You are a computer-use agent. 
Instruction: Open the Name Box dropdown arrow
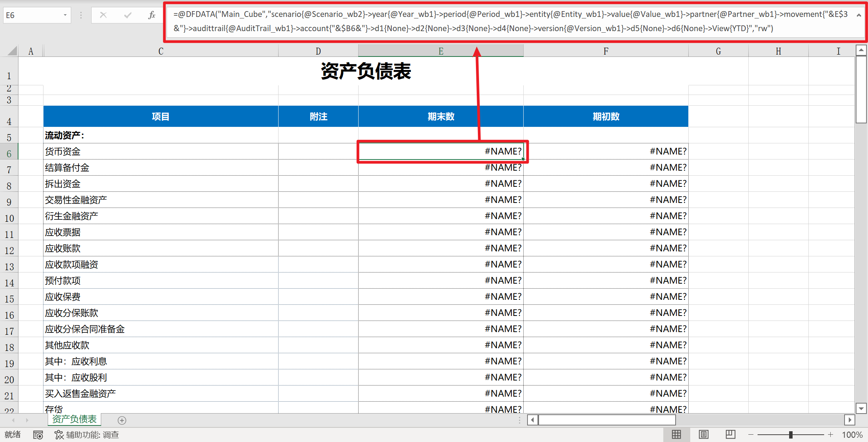coord(65,15)
